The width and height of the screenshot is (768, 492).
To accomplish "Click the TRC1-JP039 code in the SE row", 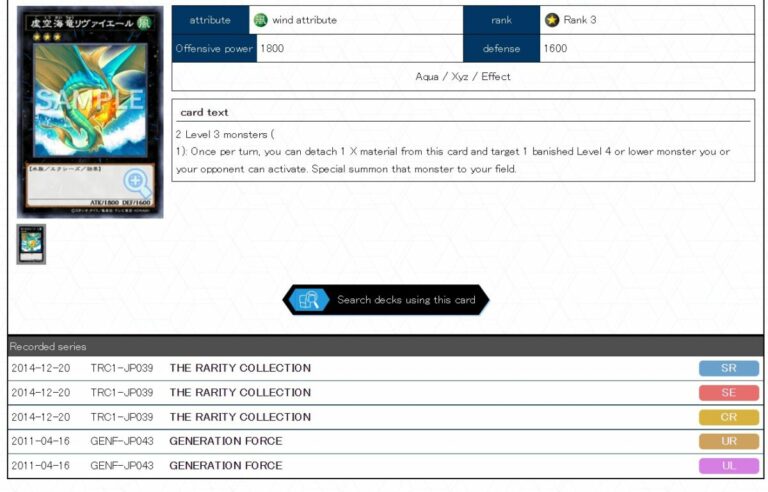I will click(122, 393).
